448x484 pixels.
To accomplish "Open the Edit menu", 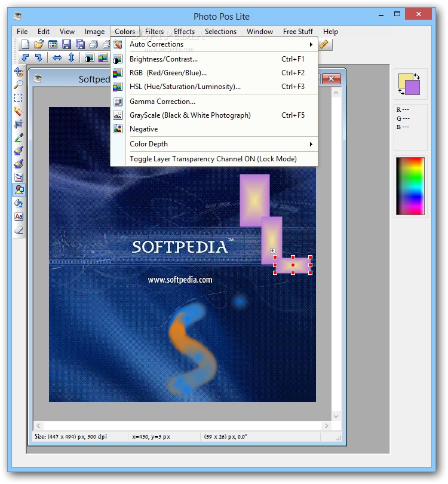I will [44, 32].
